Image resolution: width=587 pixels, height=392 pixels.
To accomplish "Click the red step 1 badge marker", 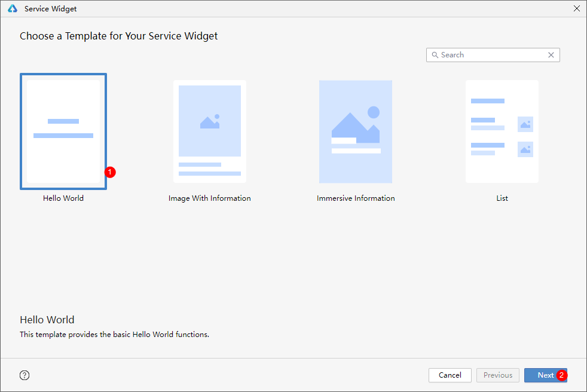I will 110,172.
